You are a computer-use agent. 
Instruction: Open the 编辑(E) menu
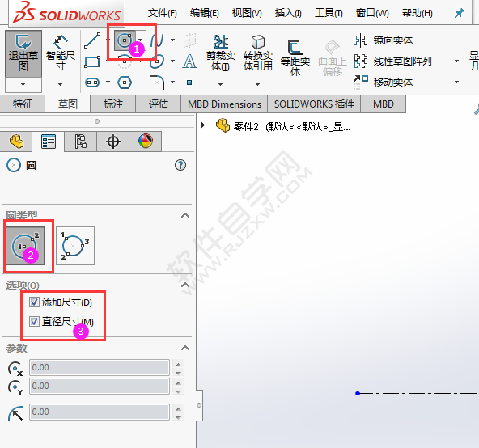point(205,13)
